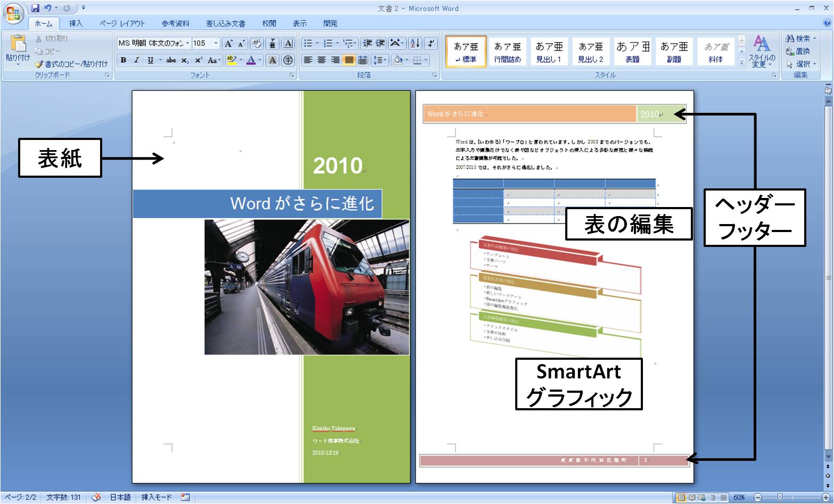Click the strikethrough (abc) icon
Image resolution: width=834 pixels, height=504 pixels.
coord(171,60)
